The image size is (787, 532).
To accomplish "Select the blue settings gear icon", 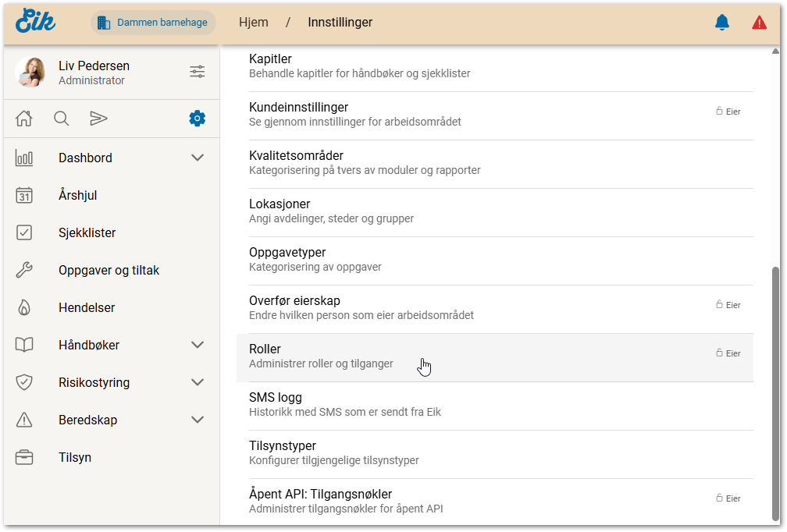I will (x=198, y=119).
